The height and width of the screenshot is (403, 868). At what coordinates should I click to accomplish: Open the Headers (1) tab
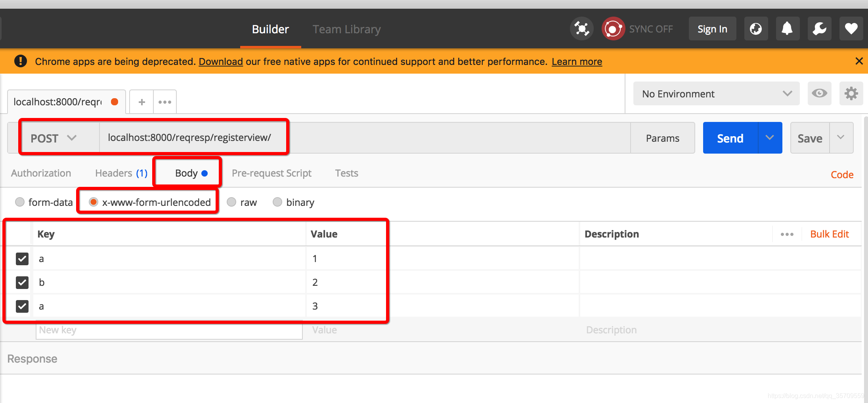[121, 173]
